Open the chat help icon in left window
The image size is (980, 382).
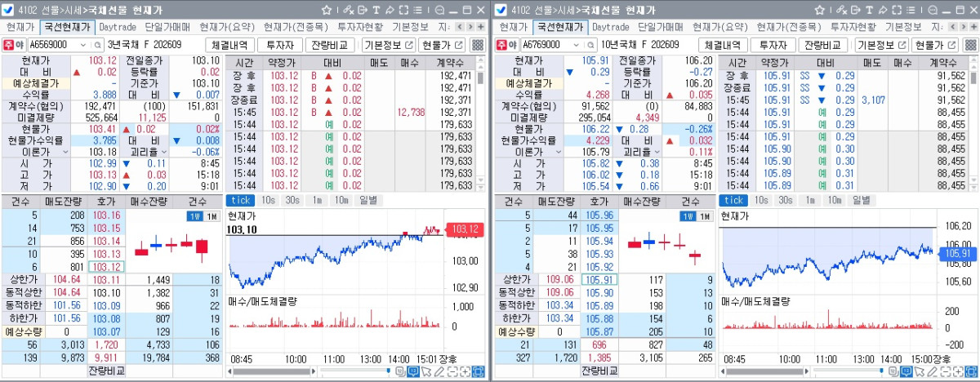point(439,10)
